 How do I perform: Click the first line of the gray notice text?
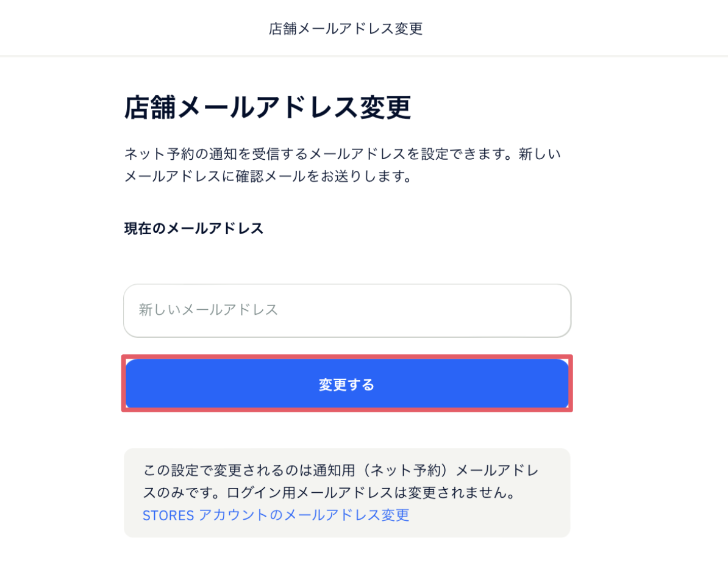pyautogui.click(x=341, y=470)
